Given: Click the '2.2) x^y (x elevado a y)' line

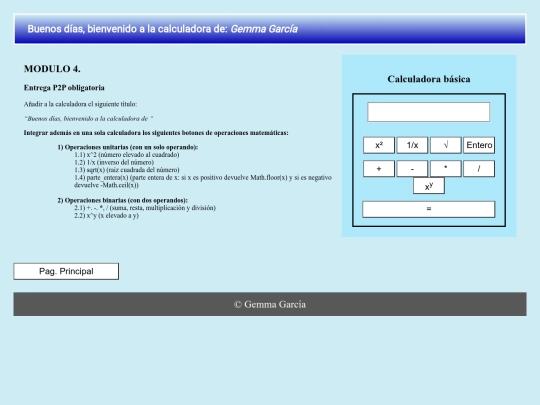Looking at the screenshot, I should [x=106, y=216].
